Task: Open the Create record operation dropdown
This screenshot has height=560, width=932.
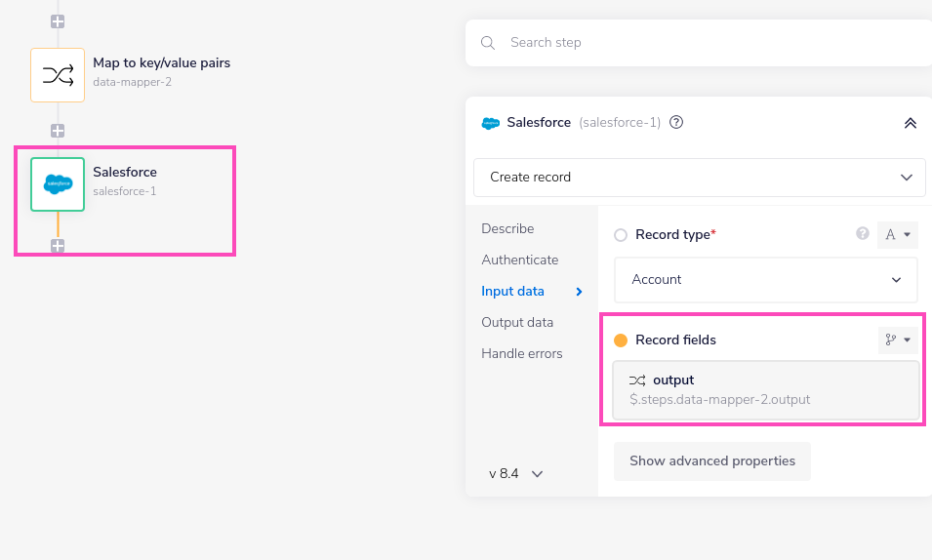Action: point(699,178)
